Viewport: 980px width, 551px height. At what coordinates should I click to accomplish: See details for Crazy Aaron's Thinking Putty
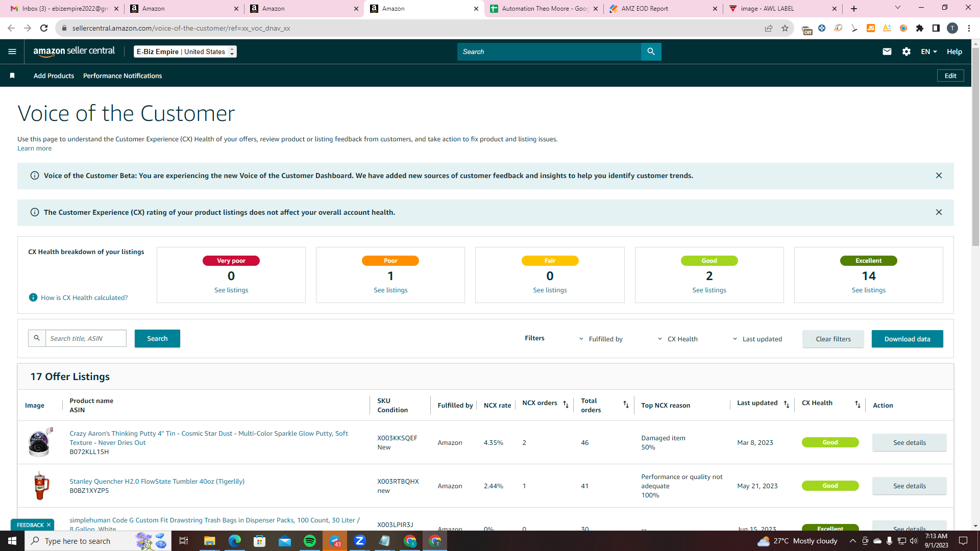click(x=909, y=442)
